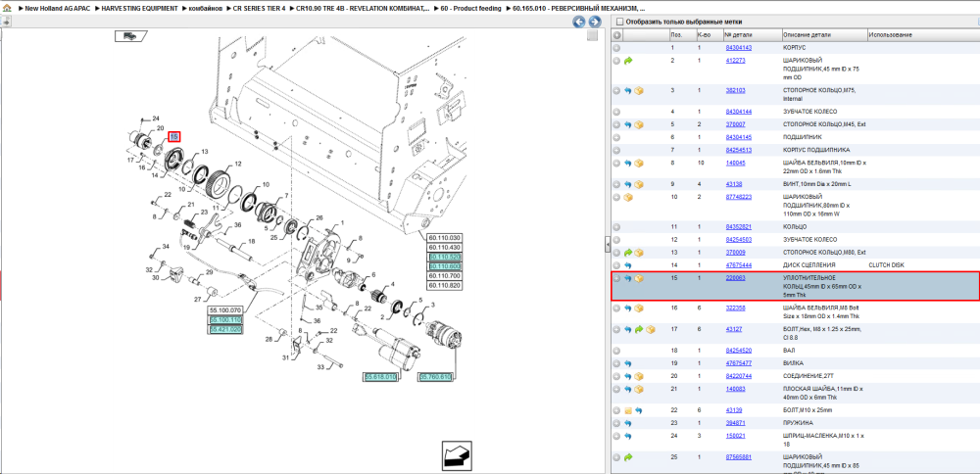
Task: Click the vehicle icon label atop diagram
Action: [x=130, y=36]
